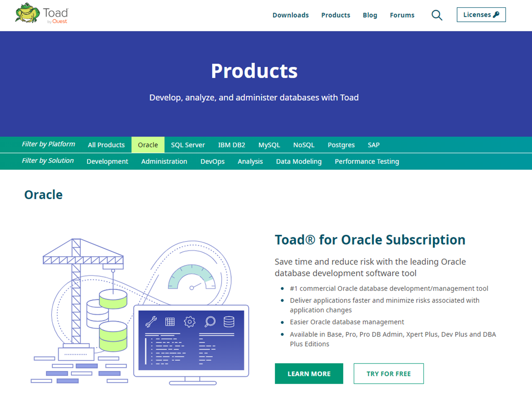Filter by Postgres platform

[x=341, y=145]
